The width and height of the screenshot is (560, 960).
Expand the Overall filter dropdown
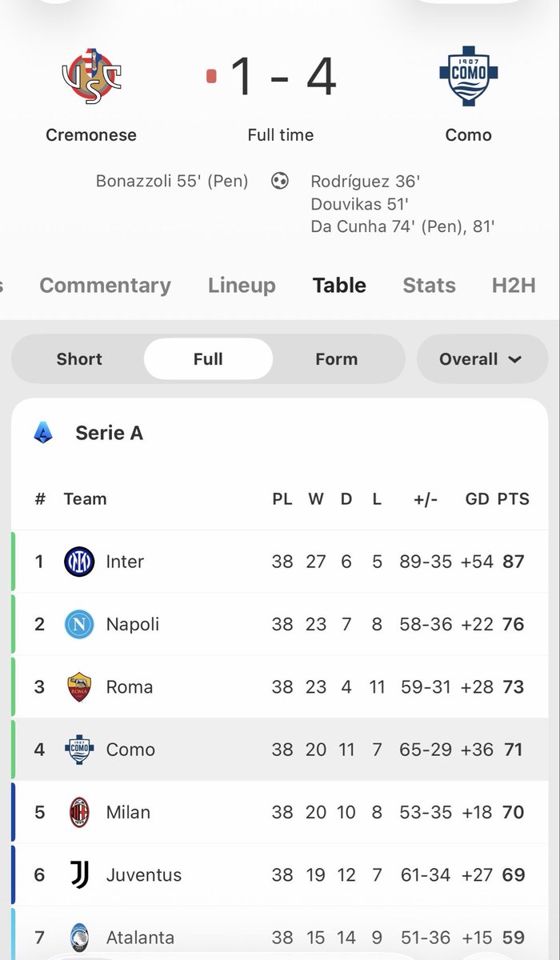[x=482, y=359]
